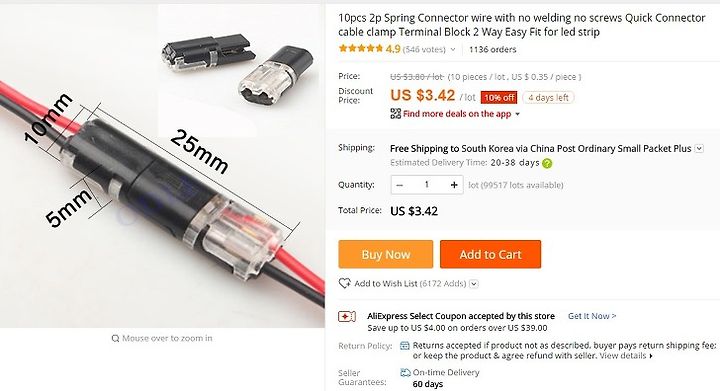The height and width of the screenshot is (391, 720).
Task: Click the magnifier zoom icon below image
Action: [115, 339]
